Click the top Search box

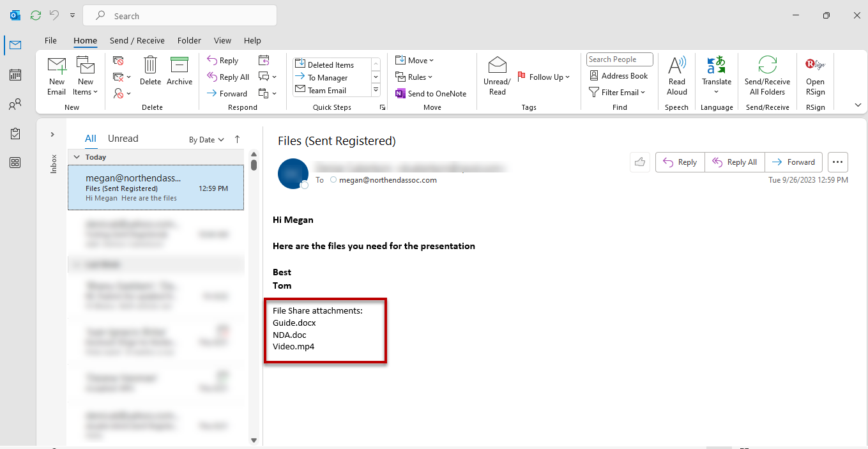(180, 16)
